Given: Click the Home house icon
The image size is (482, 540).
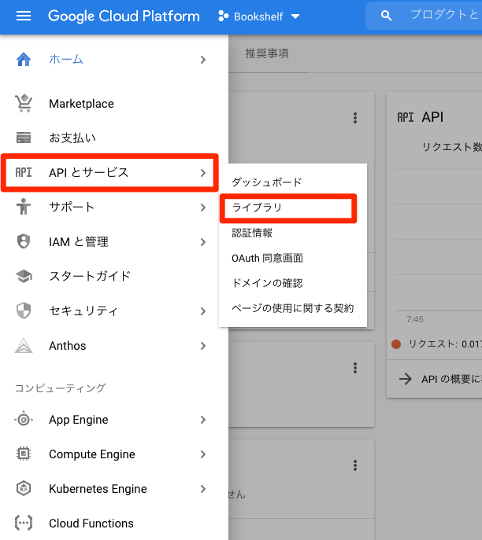Looking at the screenshot, I should 23,60.
